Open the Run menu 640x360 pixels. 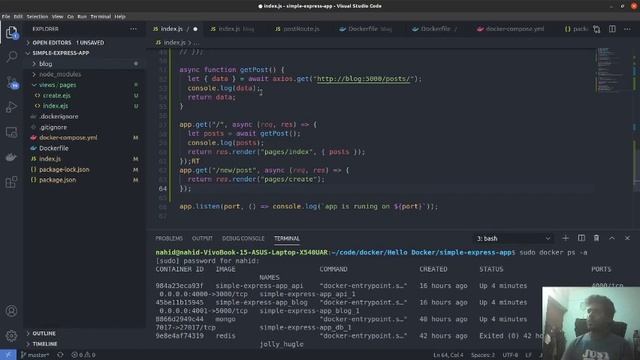[x=82, y=17]
